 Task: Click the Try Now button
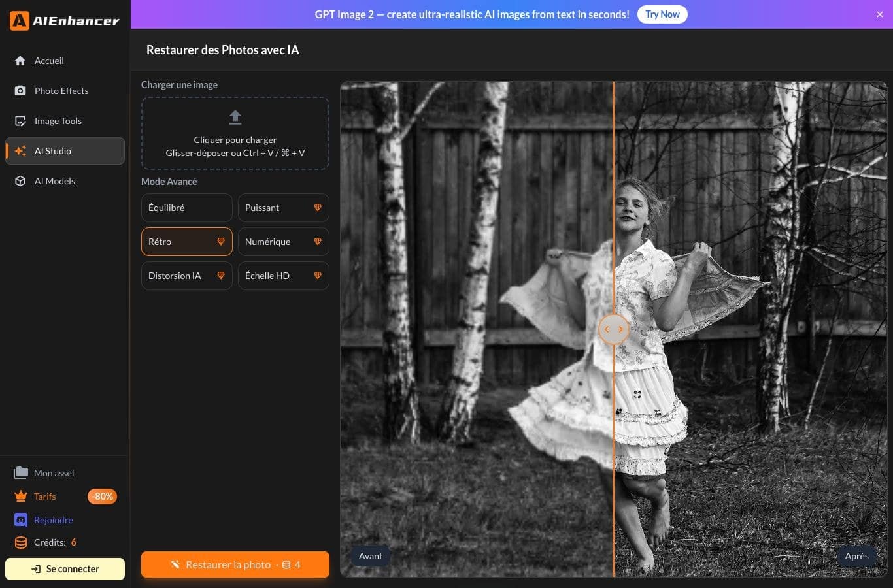(662, 14)
